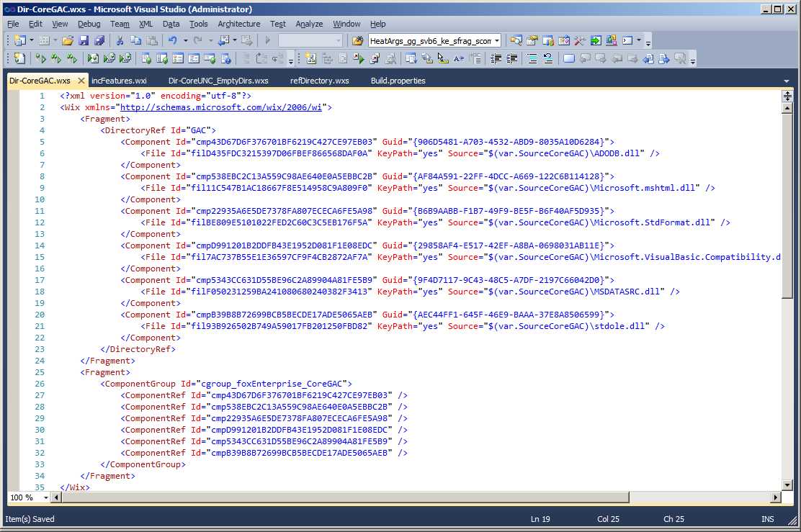Viewport: 801px width, 532px height.
Task: Click the INS indicator in status bar
Action: point(767,519)
